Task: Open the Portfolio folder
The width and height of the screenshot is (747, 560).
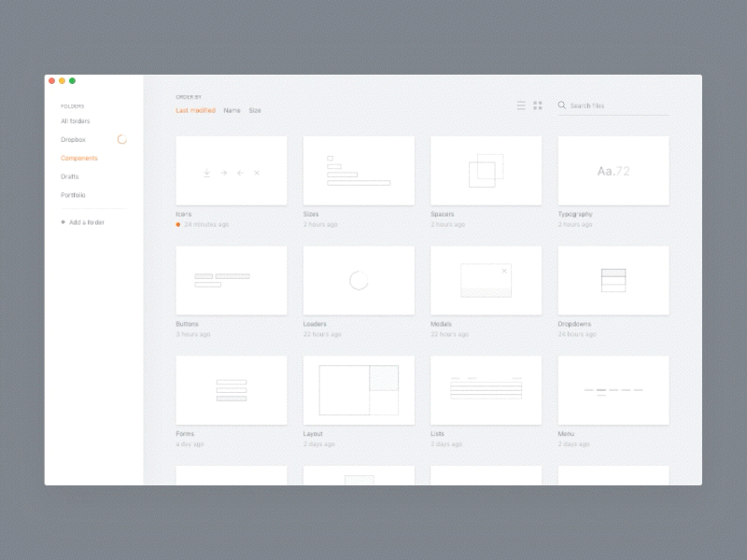Action: pos(73,195)
